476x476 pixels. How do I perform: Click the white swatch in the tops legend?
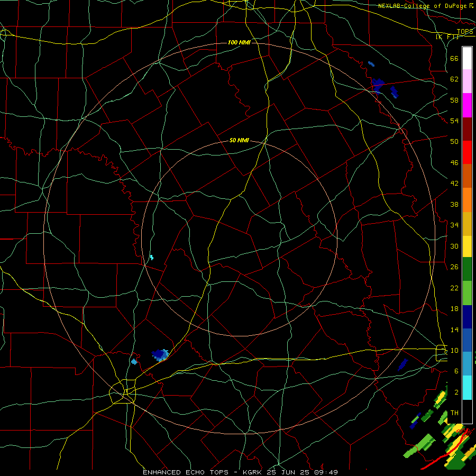click(x=467, y=58)
